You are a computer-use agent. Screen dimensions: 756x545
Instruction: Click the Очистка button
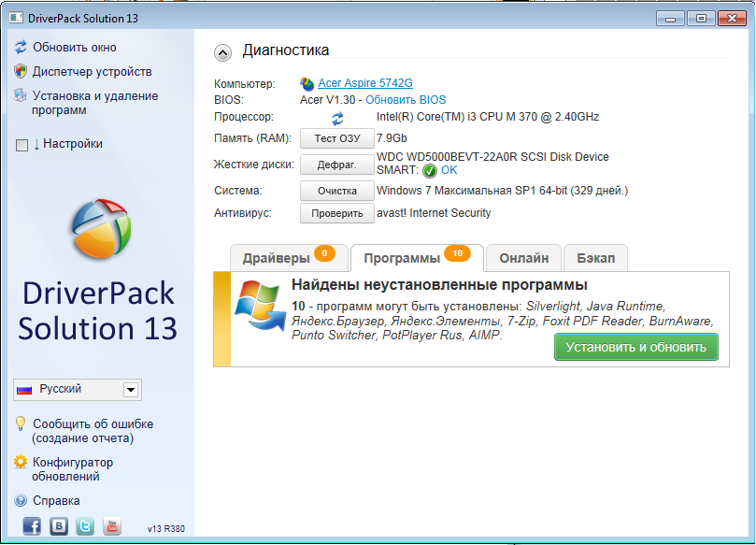point(337,191)
